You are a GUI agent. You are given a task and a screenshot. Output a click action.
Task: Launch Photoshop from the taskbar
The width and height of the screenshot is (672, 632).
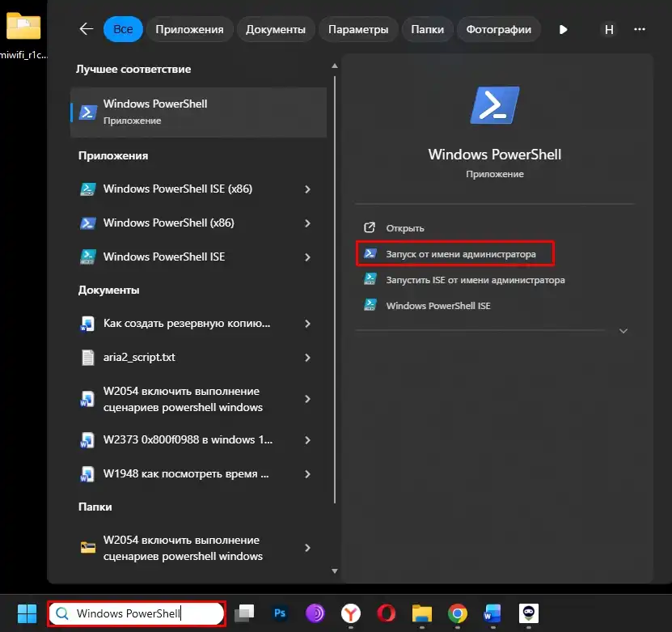point(280,613)
